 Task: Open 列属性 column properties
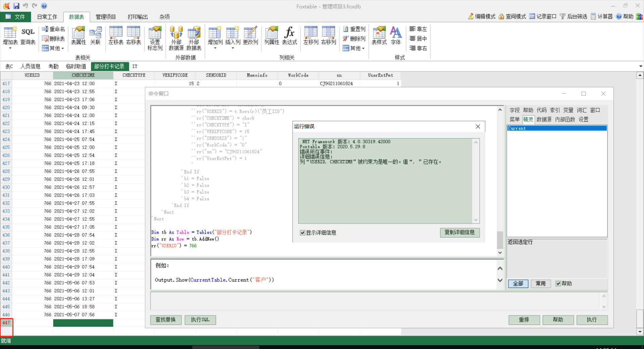pos(272,36)
